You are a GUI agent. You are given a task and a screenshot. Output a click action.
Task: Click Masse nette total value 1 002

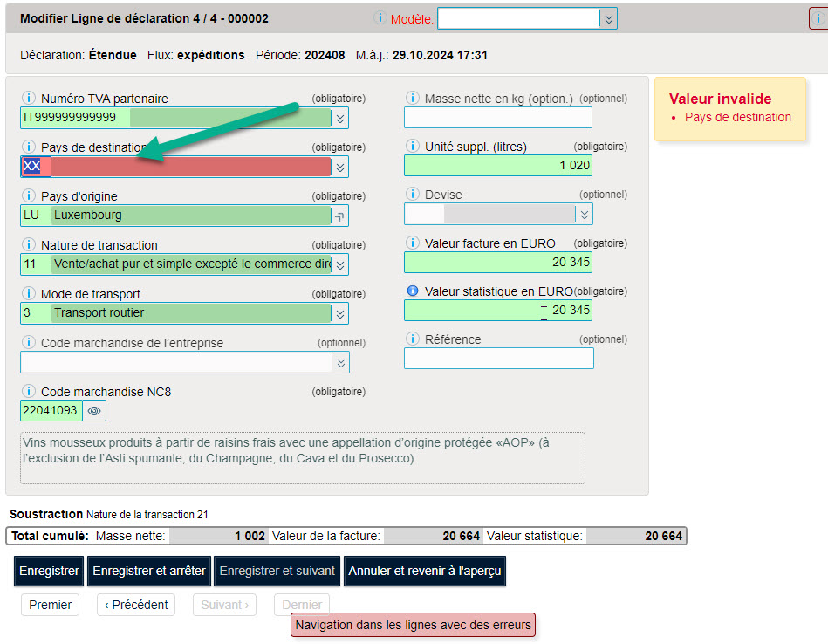point(250,536)
